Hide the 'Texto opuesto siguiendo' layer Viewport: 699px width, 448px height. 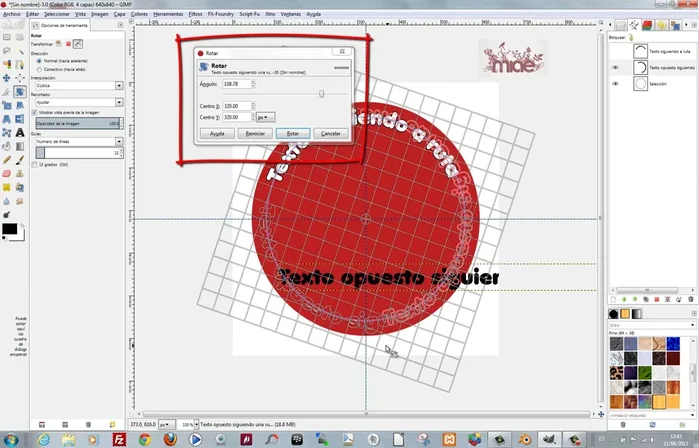click(x=615, y=68)
